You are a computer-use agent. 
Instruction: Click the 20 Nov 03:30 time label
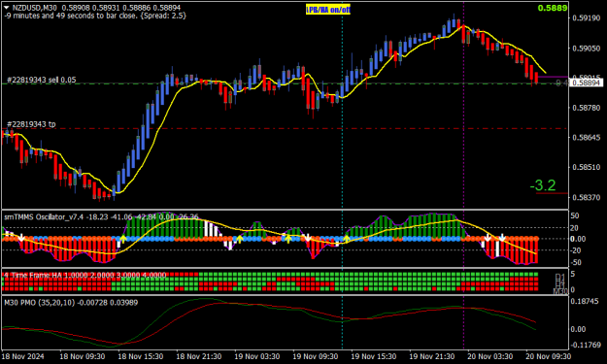pos(490,356)
